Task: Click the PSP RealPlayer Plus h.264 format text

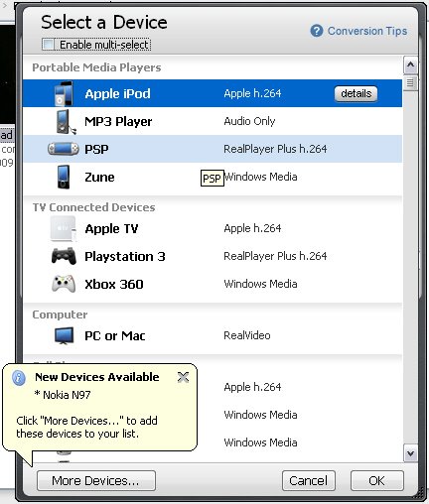Action: 275,149
